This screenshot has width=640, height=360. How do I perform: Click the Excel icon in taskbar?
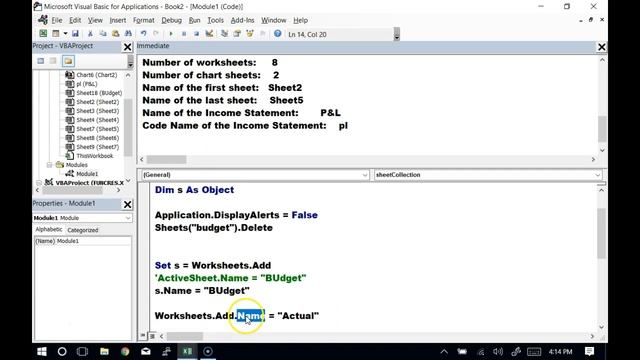(187, 351)
